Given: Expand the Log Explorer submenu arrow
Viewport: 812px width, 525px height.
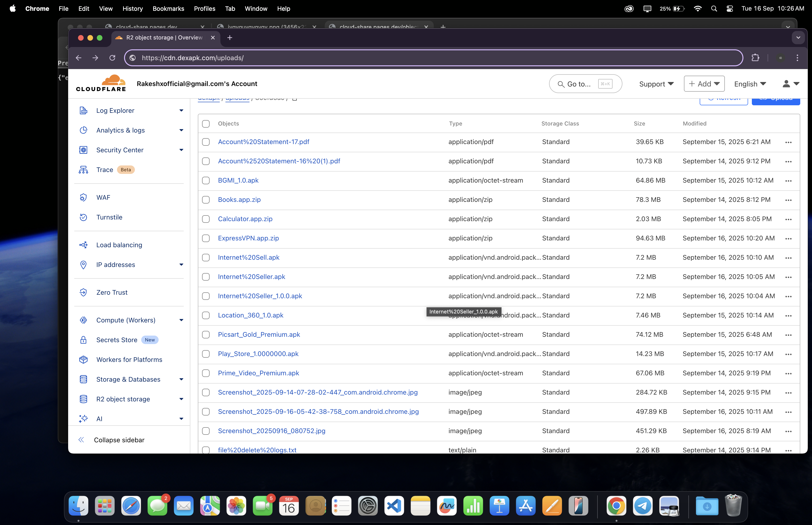Looking at the screenshot, I should pos(181,110).
